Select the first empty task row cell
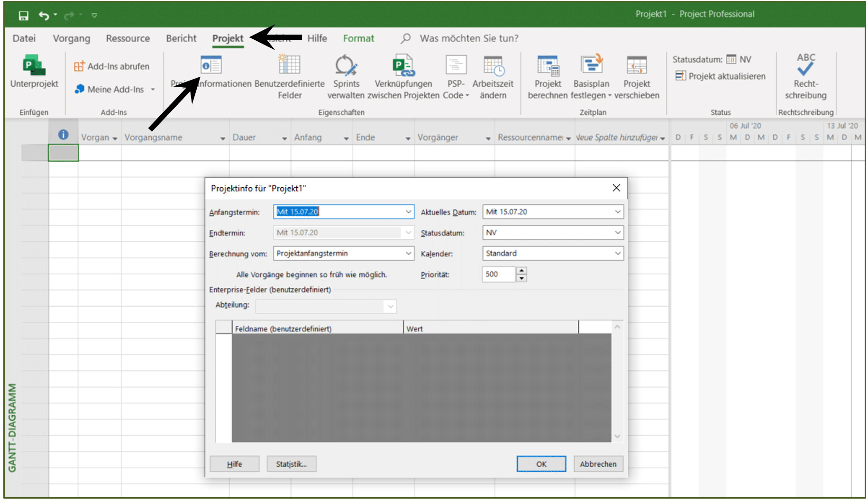The image size is (868, 501). pos(64,153)
